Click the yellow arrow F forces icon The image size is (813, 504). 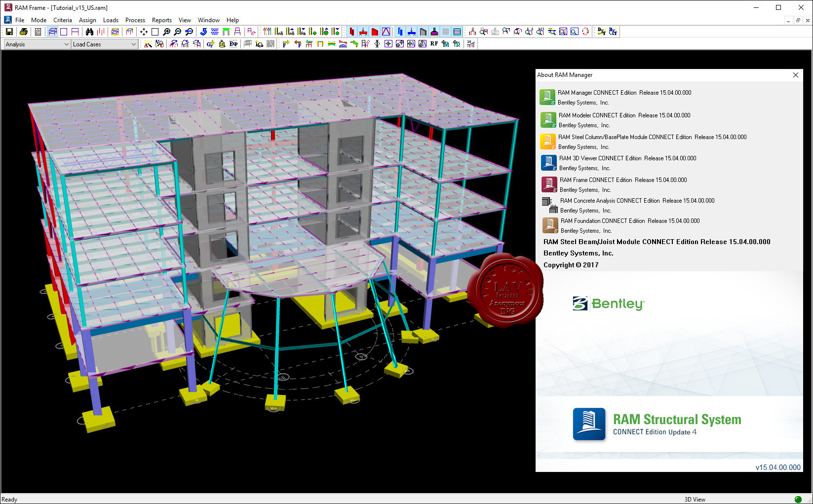(x=286, y=44)
